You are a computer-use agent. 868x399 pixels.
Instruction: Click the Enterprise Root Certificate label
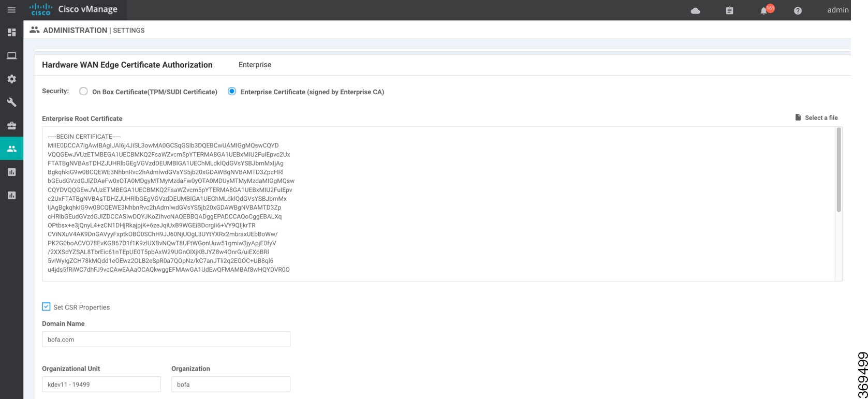click(82, 119)
